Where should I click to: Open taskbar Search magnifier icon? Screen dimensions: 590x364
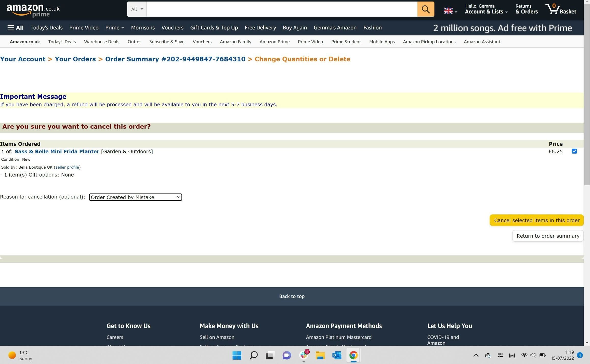pyautogui.click(x=253, y=355)
